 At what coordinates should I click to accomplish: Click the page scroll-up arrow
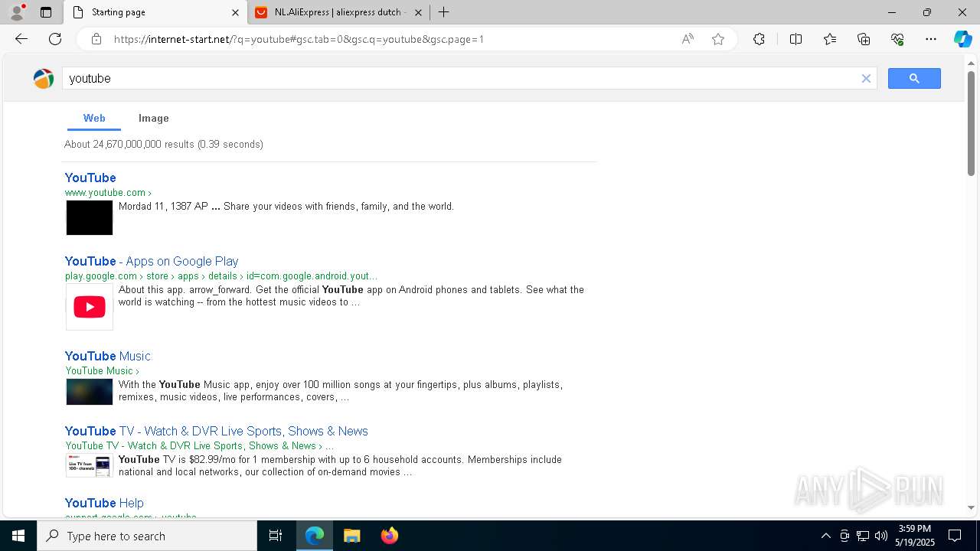click(971, 62)
